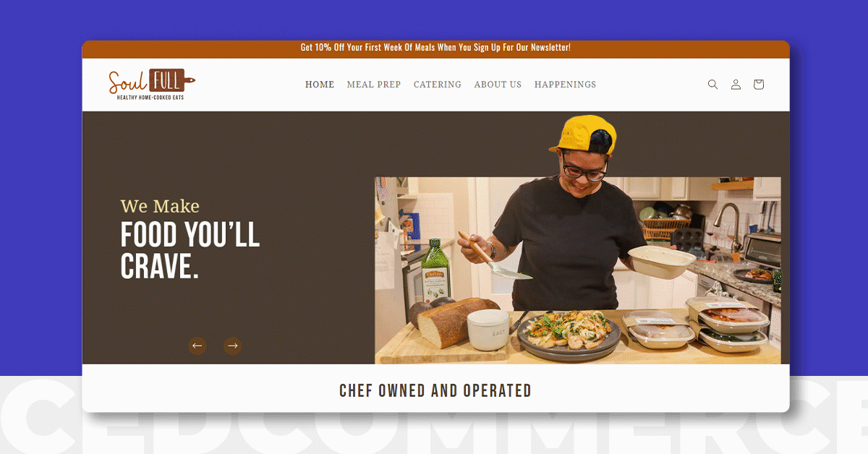Screen dimensions: 868x454
Task: Click the CHEF OWNED AND OPERATED heading
Action: 435,391
